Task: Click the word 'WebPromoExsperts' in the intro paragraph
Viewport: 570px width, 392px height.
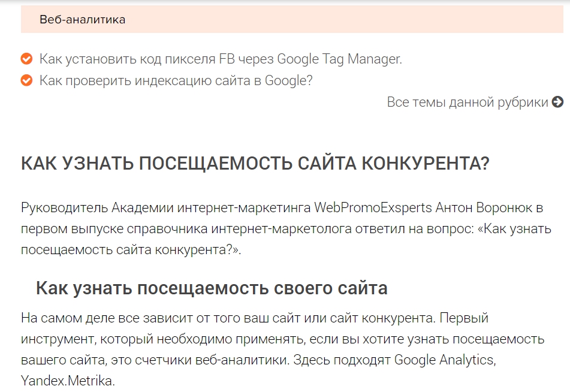Action: click(x=373, y=208)
